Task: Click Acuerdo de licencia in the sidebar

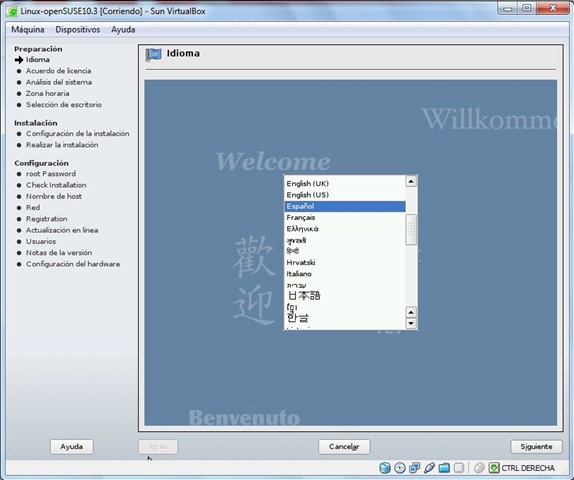Action: pyautogui.click(x=59, y=71)
